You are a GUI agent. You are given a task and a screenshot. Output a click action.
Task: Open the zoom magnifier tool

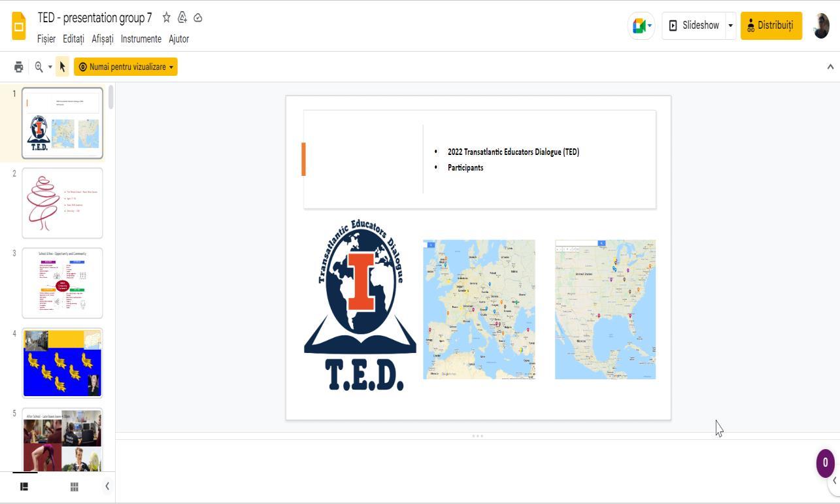tap(39, 67)
